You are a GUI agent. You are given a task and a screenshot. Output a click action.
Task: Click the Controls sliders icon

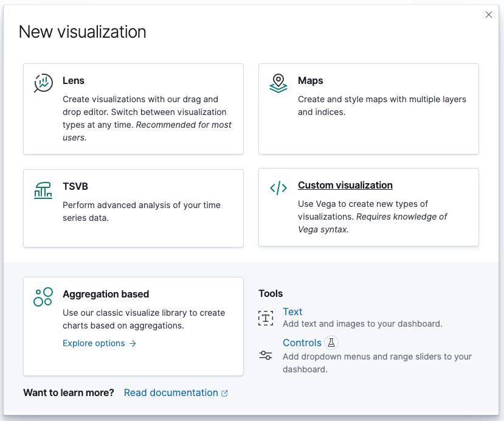click(x=266, y=355)
